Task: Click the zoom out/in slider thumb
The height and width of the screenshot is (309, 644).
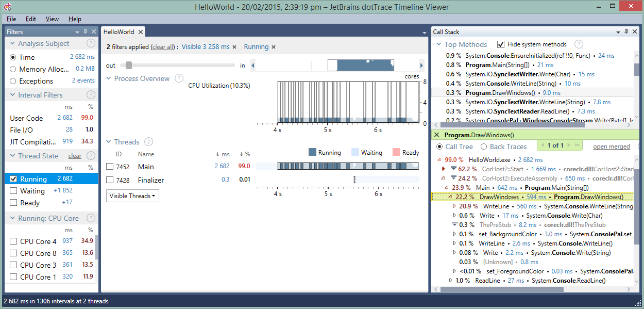Action: [129, 66]
